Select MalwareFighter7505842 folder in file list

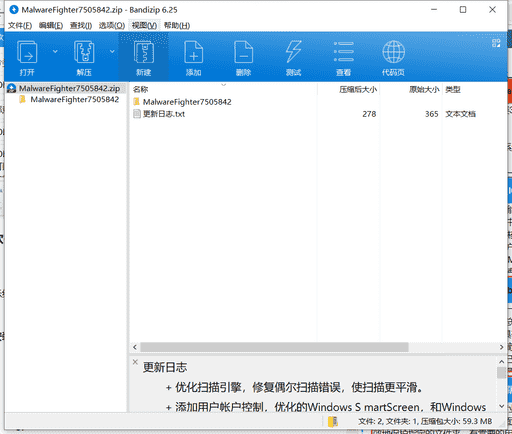(x=187, y=102)
